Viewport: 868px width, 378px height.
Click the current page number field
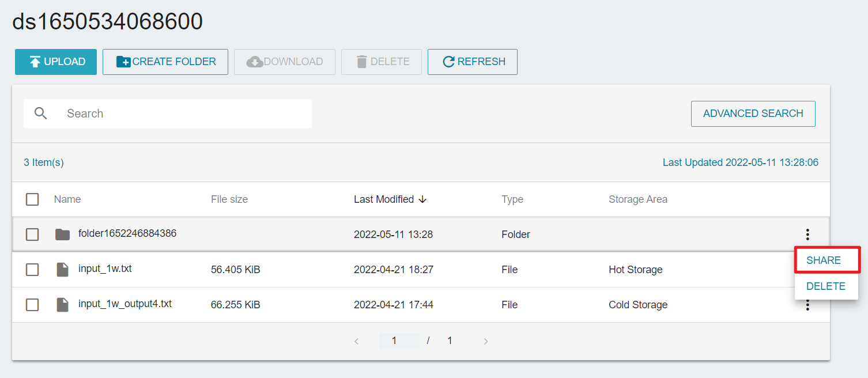click(x=399, y=341)
